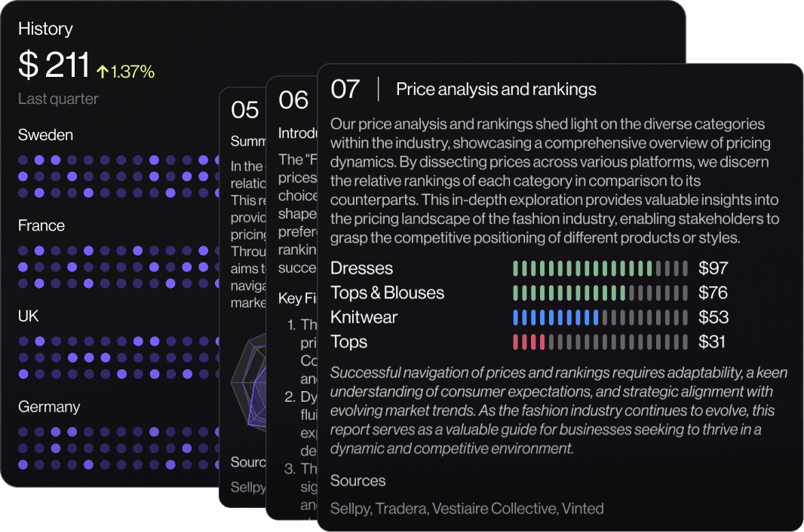The height and width of the screenshot is (532, 804).
Task: Click the $97 Dresses price value
Action: coord(713,268)
